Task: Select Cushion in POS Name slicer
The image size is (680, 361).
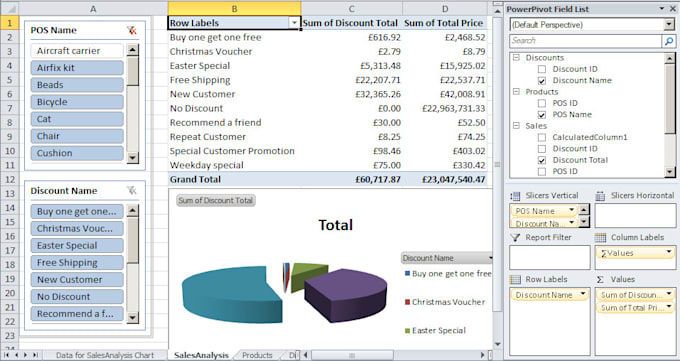Action: click(x=77, y=153)
